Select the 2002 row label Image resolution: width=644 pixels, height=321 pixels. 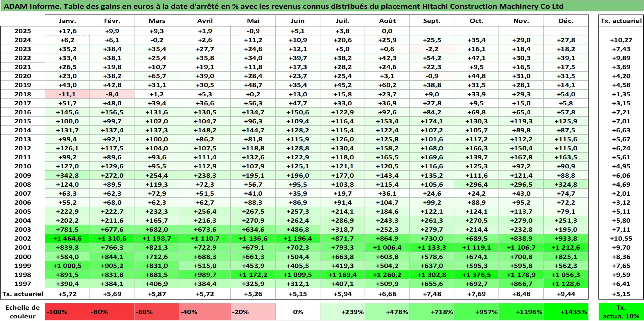click(x=23, y=239)
